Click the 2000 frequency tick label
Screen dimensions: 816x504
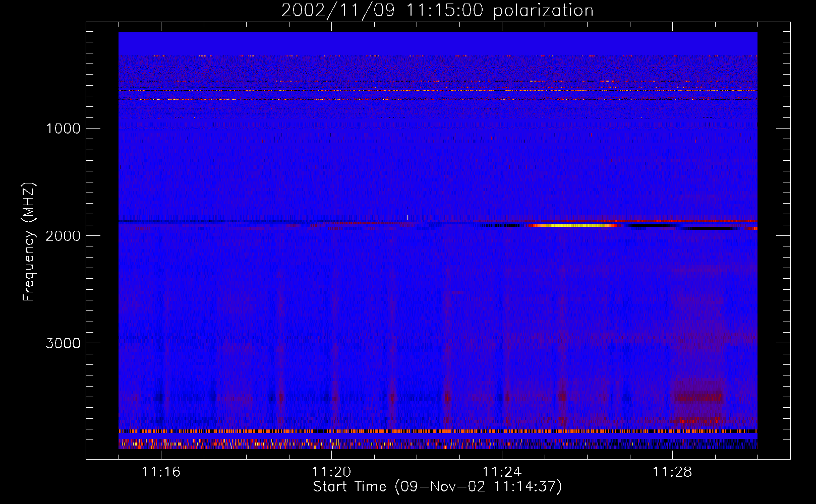(x=63, y=236)
